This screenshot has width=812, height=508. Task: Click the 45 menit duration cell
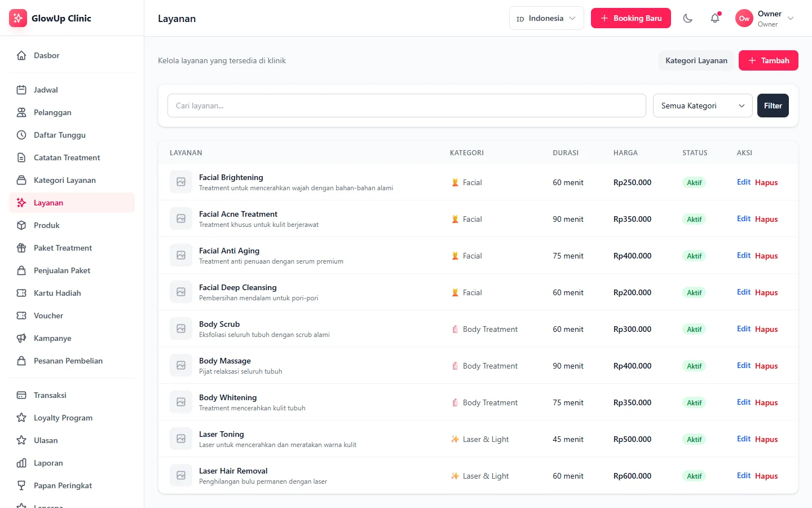click(x=568, y=439)
